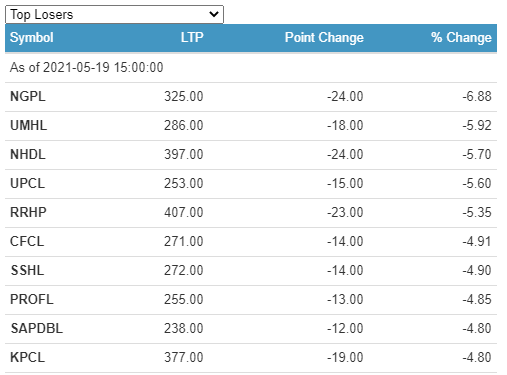This screenshot has width=507, height=375.
Task: Click the SAPDBL symbol
Action: tap(37, 328)
